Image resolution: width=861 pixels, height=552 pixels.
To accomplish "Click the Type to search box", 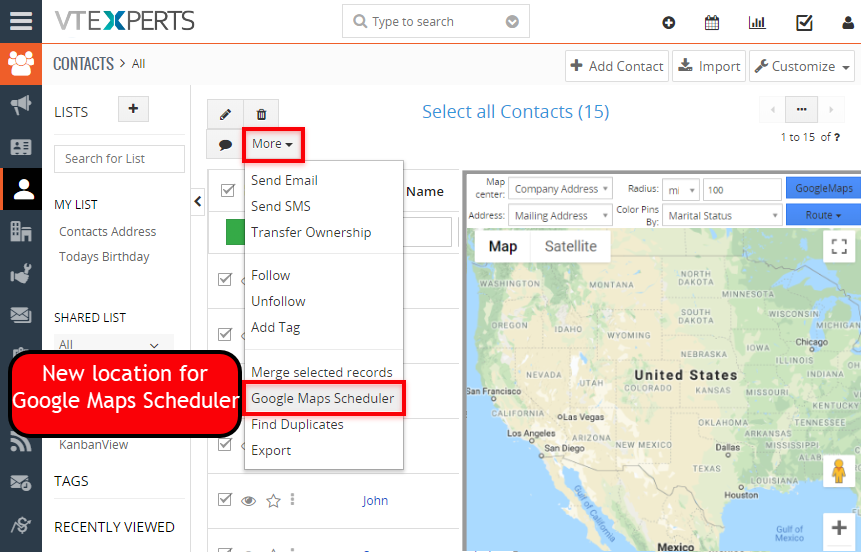I will coord(435,21).
